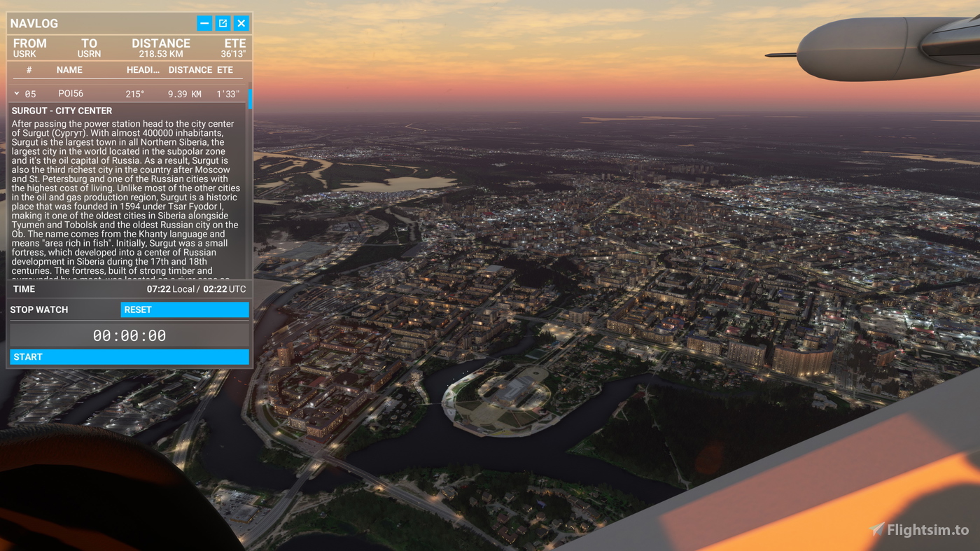This screenshot has width=980, height=551.
Task: Pop out the NAVLOG panel window
Action: click(x=223, y=23)
